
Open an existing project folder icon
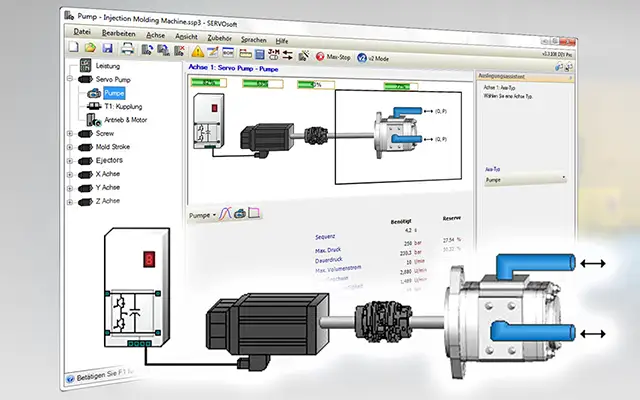90,47
